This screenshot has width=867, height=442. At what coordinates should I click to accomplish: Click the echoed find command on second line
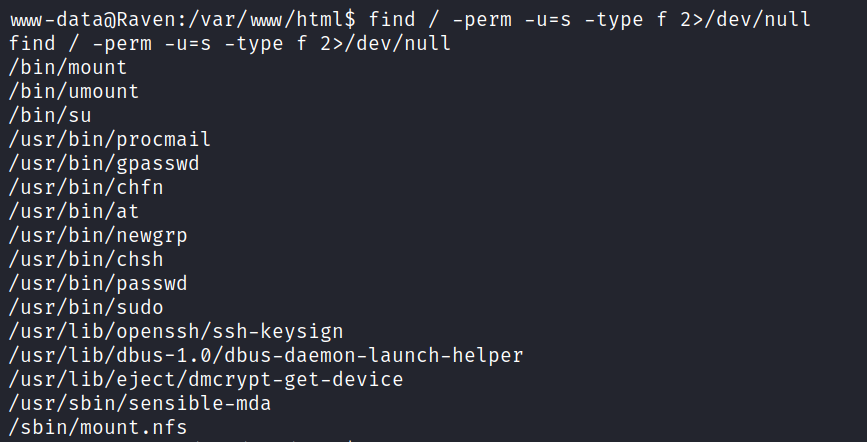[x=230, y=43]
